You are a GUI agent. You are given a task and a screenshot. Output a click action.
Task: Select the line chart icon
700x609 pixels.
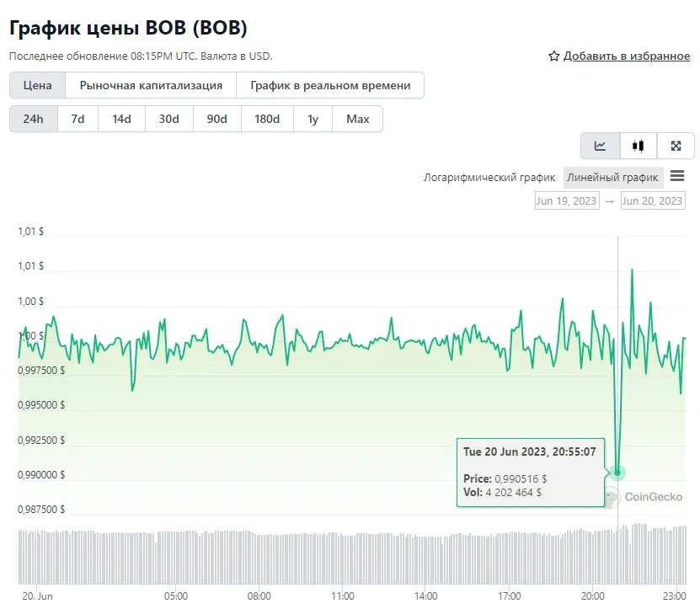[600, 145]
